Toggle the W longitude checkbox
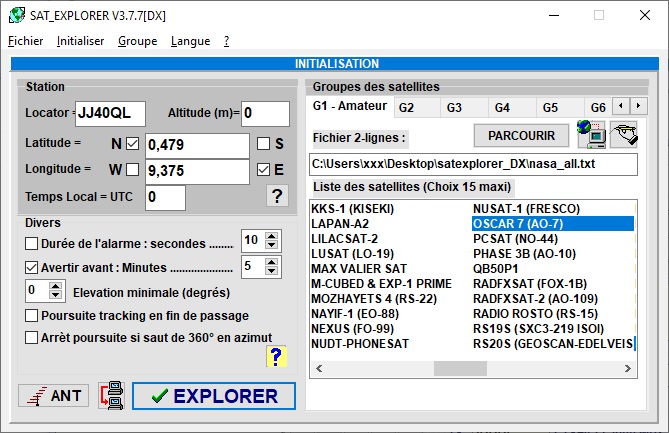The width and height of the screenshot is (669, 433). [x=133, y=170]
